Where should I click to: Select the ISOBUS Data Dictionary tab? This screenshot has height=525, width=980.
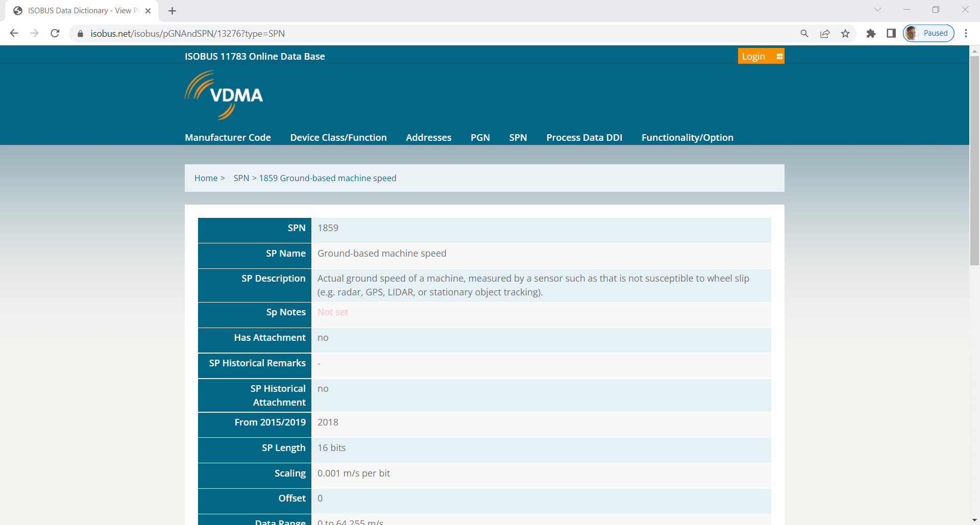click(x=82, y=11)
